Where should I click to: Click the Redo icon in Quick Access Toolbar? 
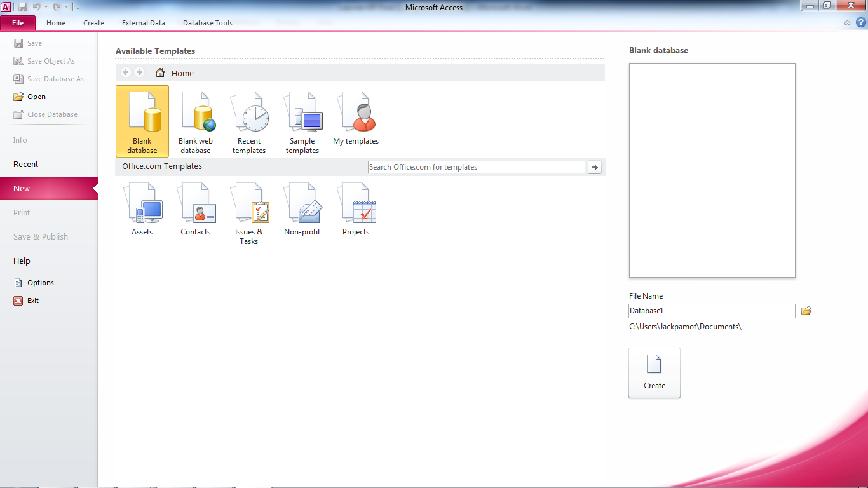click(x=57, y=7)
